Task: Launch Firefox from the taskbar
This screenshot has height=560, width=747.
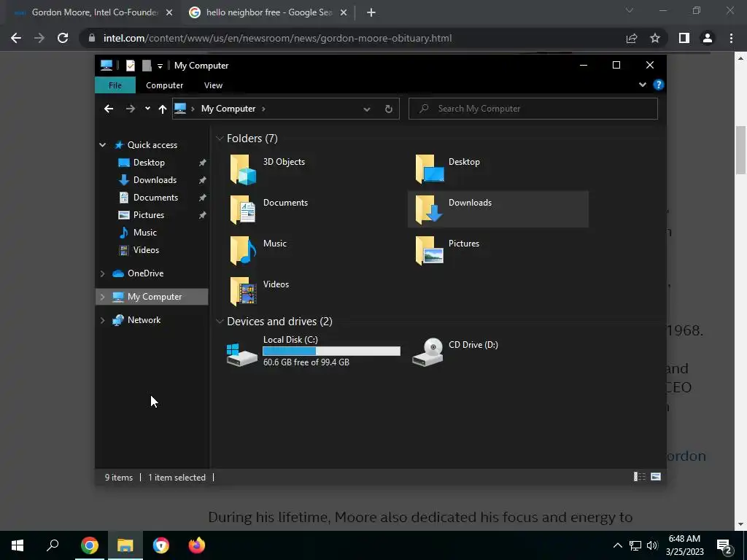Action: 196,545
